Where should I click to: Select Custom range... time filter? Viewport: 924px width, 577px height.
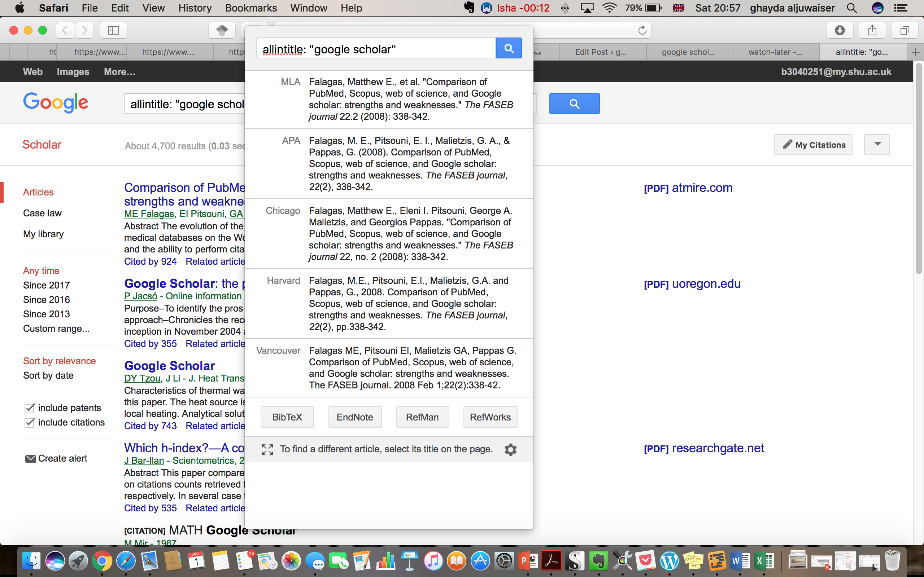pos(56,329)
